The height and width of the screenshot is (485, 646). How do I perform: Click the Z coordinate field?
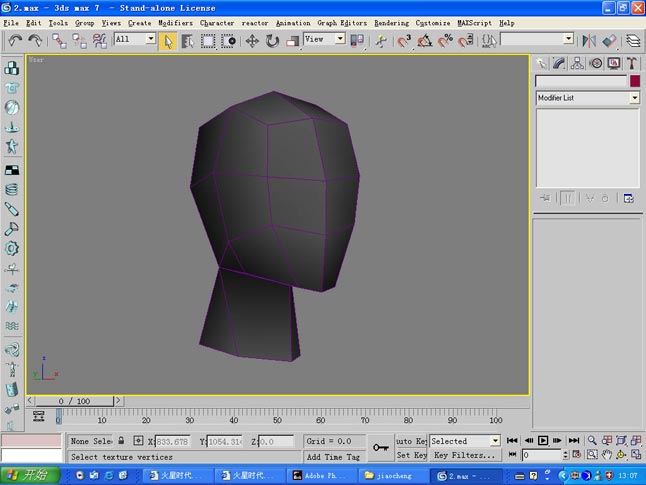[276, 441]
